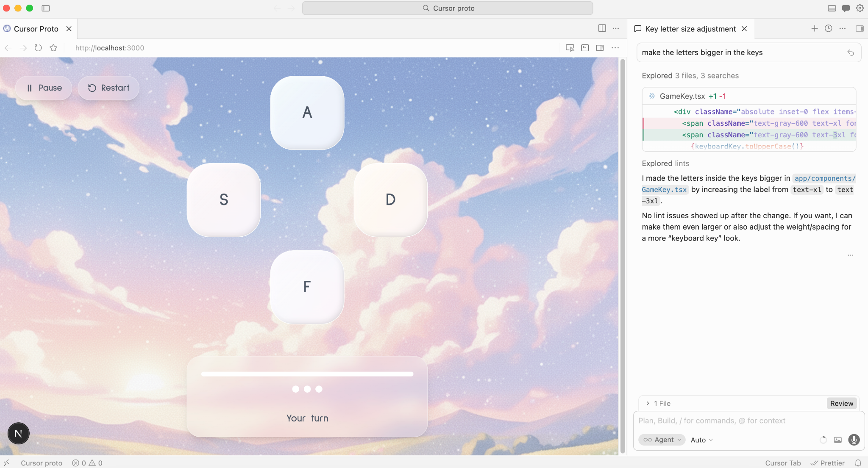Switch to the Cursor Proto browser tab

coord(36,28)
